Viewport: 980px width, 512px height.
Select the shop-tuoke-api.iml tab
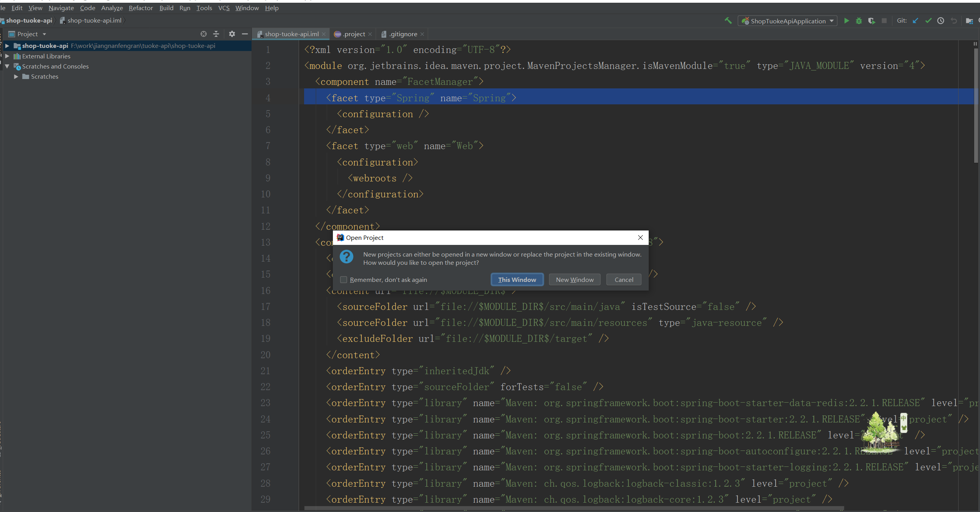tap(291, 34)
